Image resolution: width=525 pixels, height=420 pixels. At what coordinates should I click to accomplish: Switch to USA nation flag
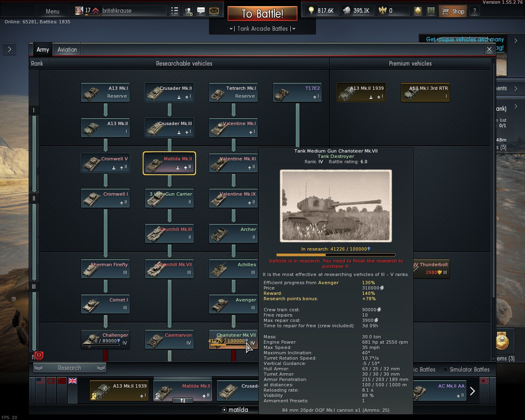41,381
